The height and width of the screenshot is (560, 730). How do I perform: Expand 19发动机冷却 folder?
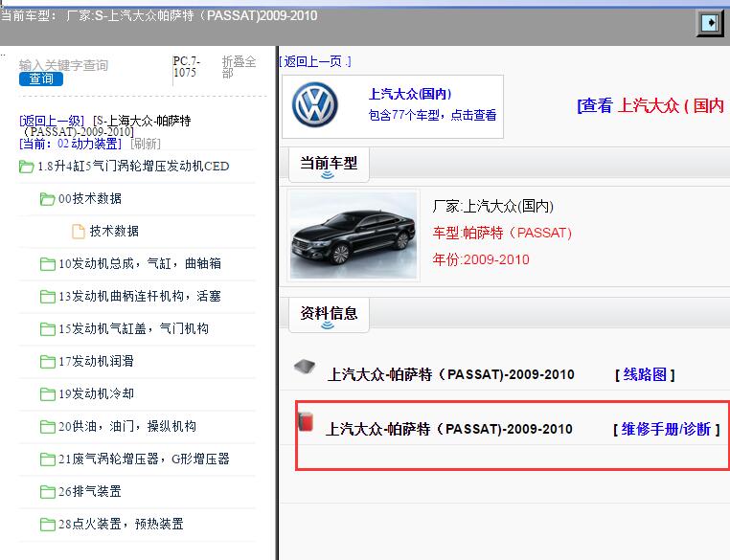point(96,394)
